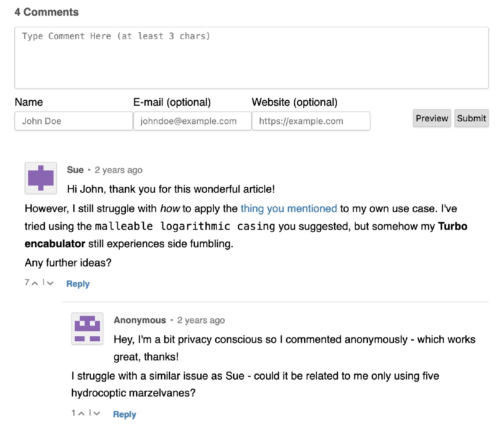Upvote the Anonymous reply
This screenshot has width=504, height=437.
tap(81, 414)
